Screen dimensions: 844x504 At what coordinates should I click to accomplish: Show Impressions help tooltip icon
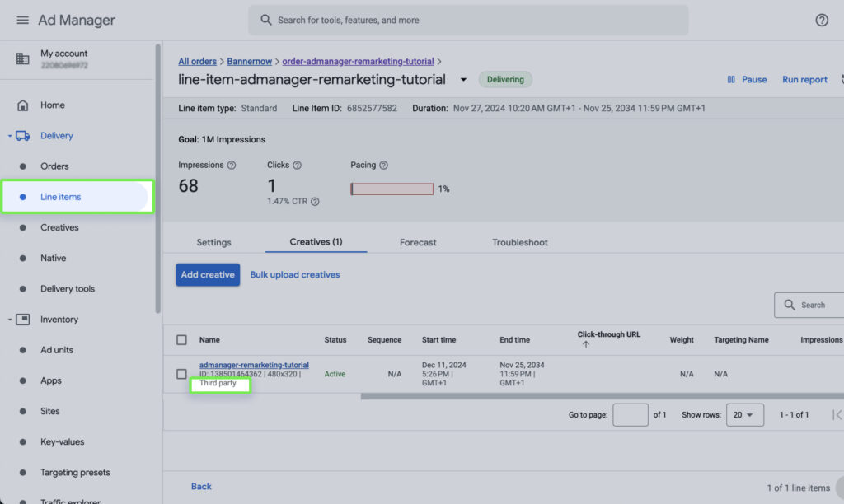232,166
